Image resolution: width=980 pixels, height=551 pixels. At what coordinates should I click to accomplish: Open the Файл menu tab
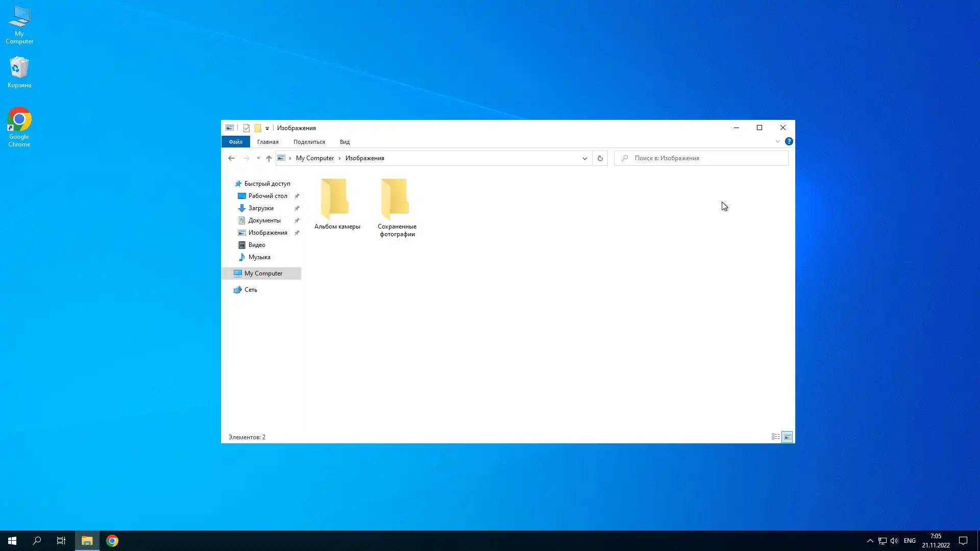(x=235, y=142)
